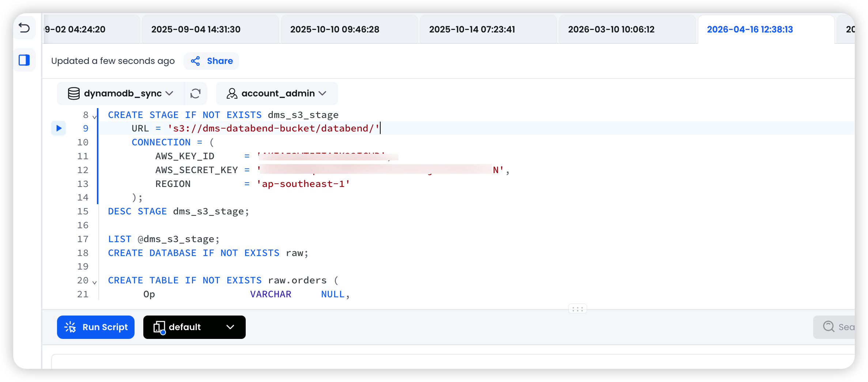Click the refresh database icon
The width and height of the screenshot is (868, 382).
[195, 93]
